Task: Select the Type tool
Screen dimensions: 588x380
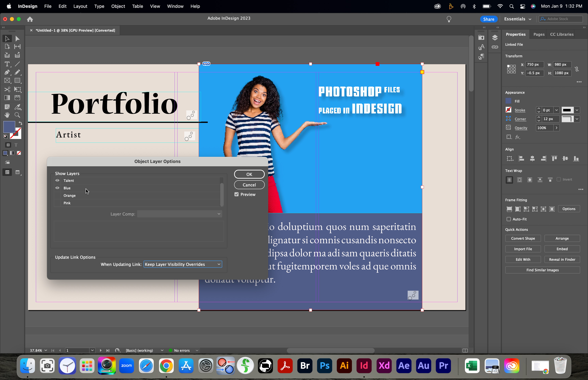Action: [7, 64]
